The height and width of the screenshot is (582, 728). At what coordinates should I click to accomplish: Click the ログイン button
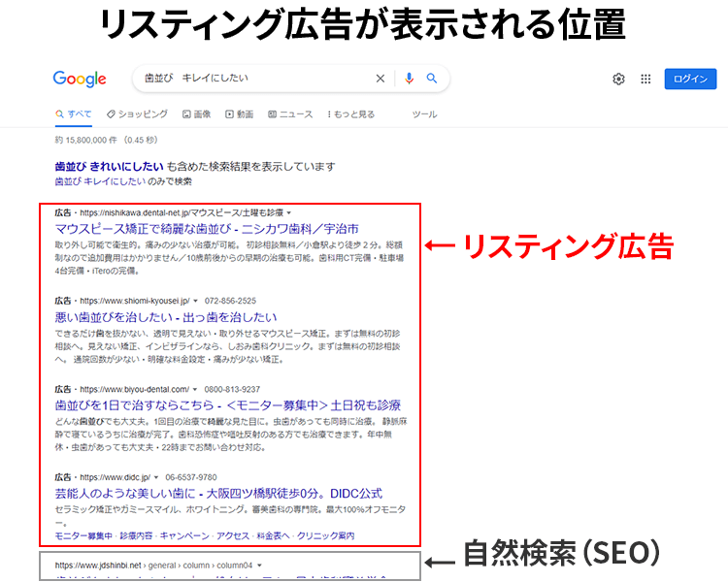690,79
